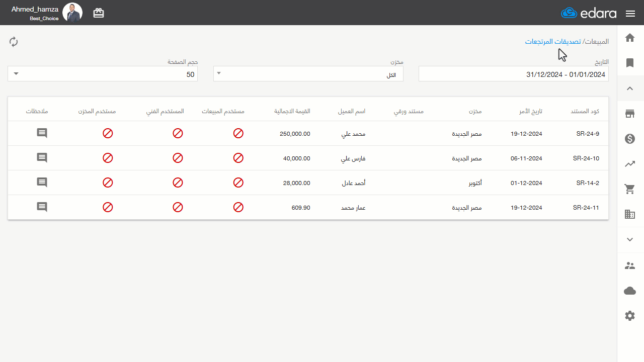
Task: Open the bookmarks sidebar icon
Action: [630, 63]
